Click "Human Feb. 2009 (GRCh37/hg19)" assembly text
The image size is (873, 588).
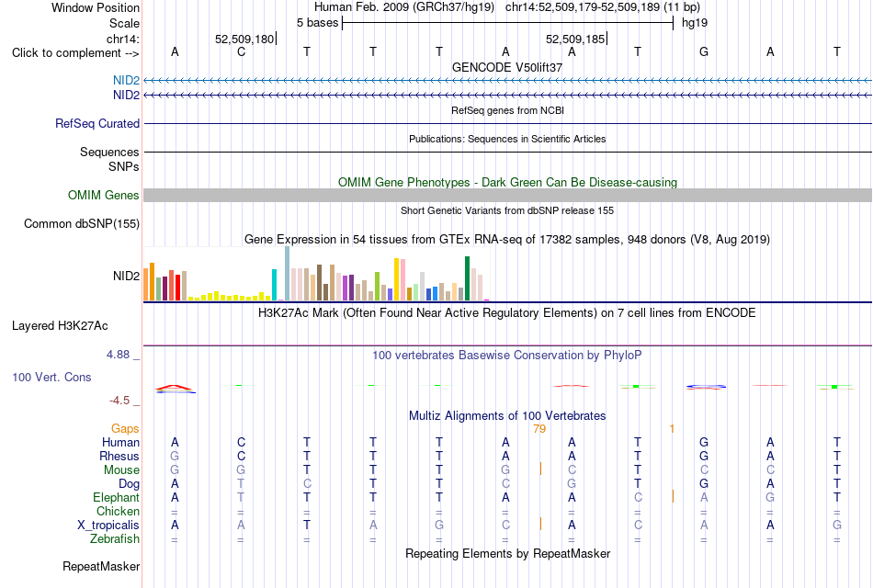[x=404, y=7]
